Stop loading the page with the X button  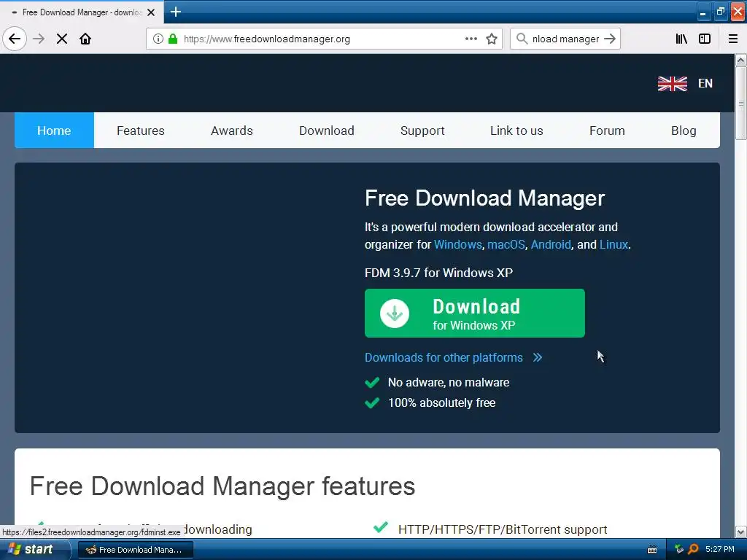click(x=62, y=39)
